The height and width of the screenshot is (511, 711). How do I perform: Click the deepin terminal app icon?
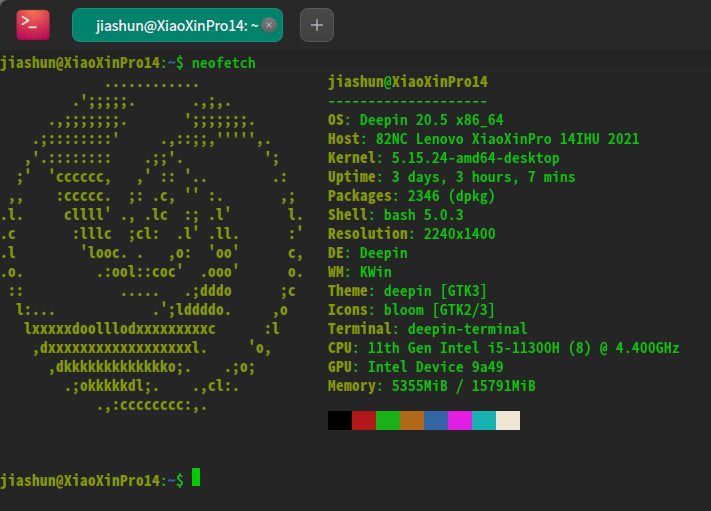[x=33, y=25]
